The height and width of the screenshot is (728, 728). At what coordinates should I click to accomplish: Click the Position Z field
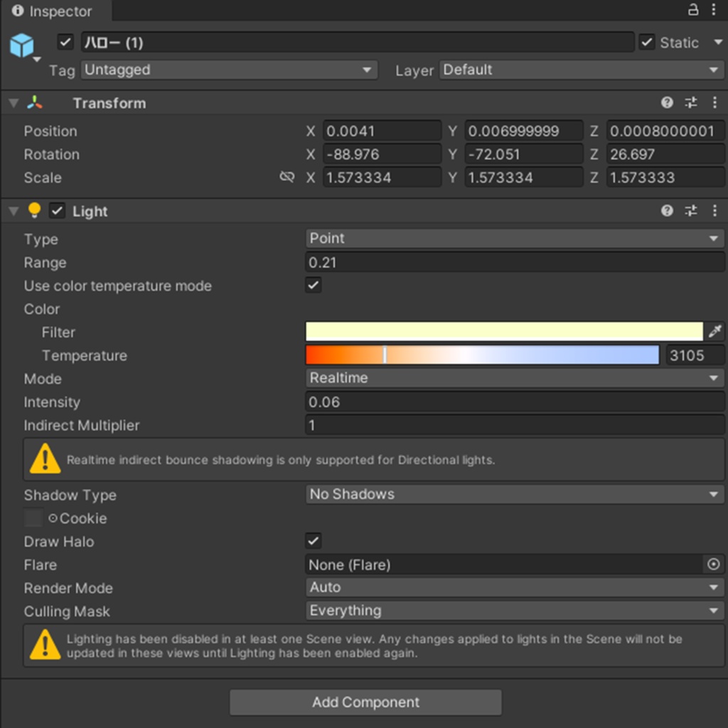click(665, 131)
